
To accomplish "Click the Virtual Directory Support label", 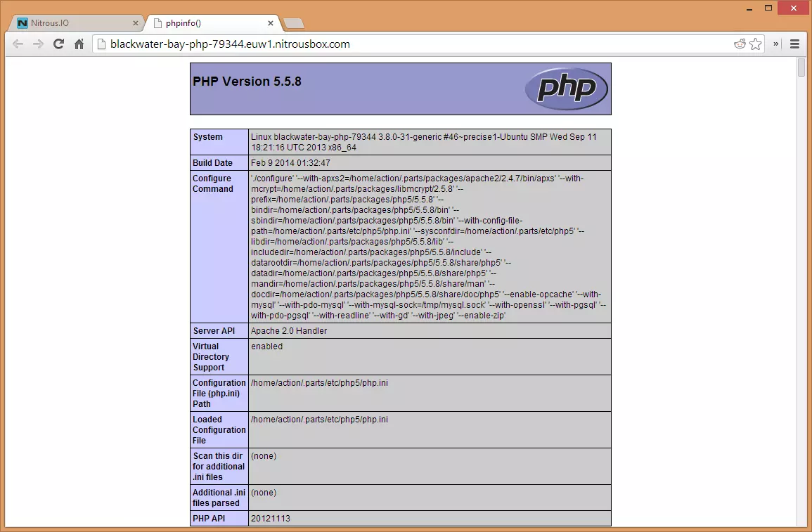I will coord(211,356).
